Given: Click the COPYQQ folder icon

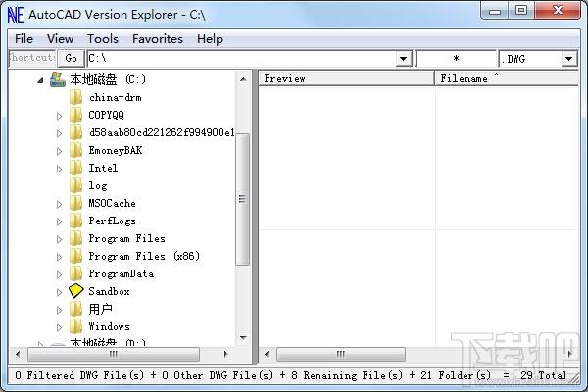Looking at the screenshot, I should click(75, 115).
